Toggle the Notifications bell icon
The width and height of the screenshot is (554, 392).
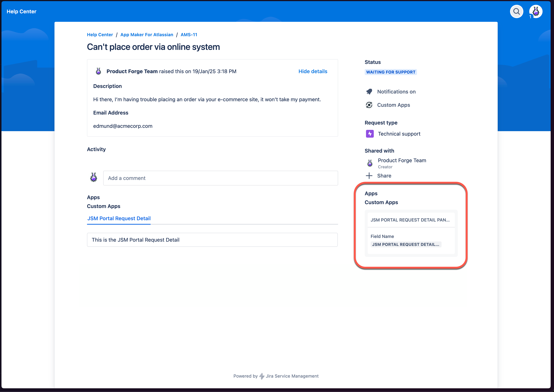[x=369, y=92]
